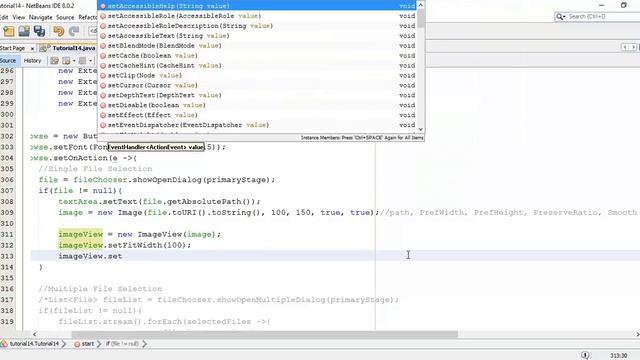
Task: Click the start method breadcrumb
Action: pyautogui.click(x=84, y=344)
